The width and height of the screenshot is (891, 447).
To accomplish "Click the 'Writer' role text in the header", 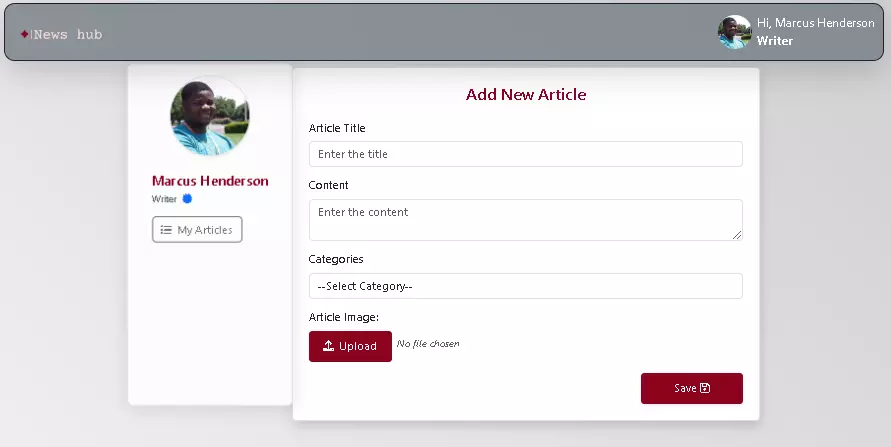I will pos(775,41).
